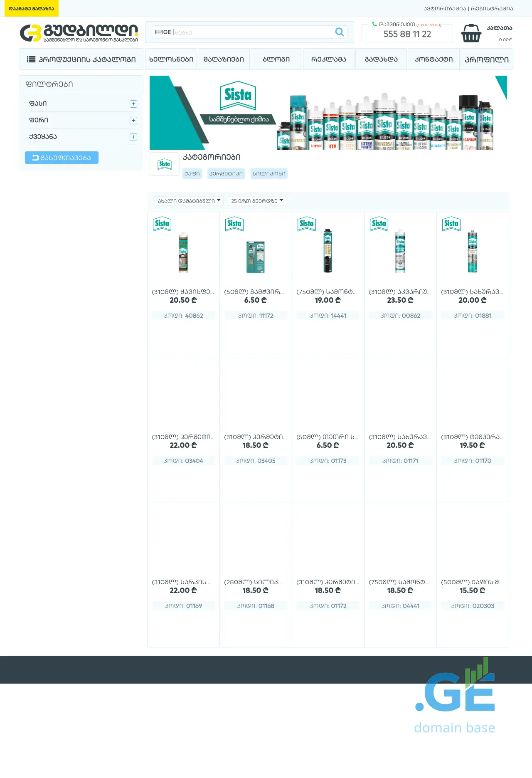Screen dimensions: 532x778
Task: Open the shopping basket icon
Action: click(471, 33)
